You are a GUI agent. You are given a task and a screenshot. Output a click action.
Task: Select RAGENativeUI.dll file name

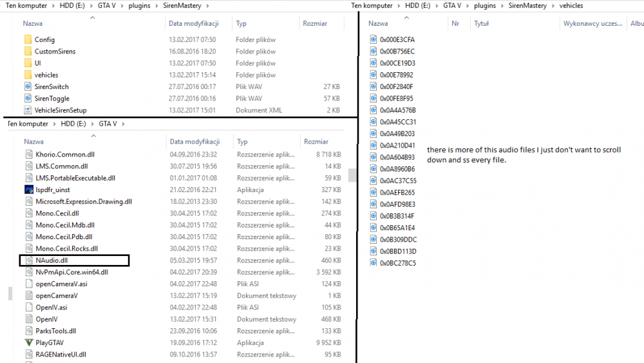61,355
